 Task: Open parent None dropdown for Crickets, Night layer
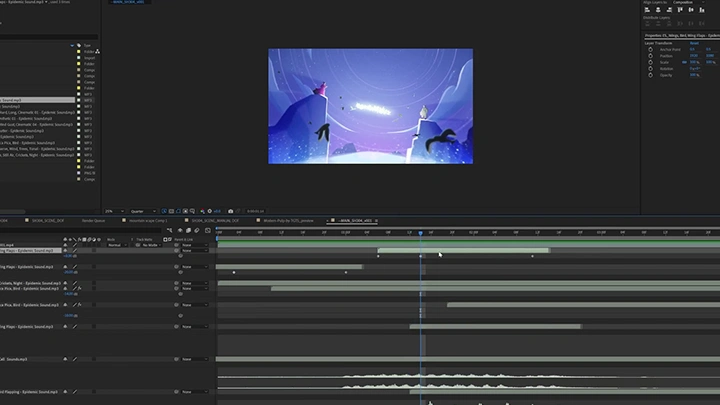coord(195,283)
